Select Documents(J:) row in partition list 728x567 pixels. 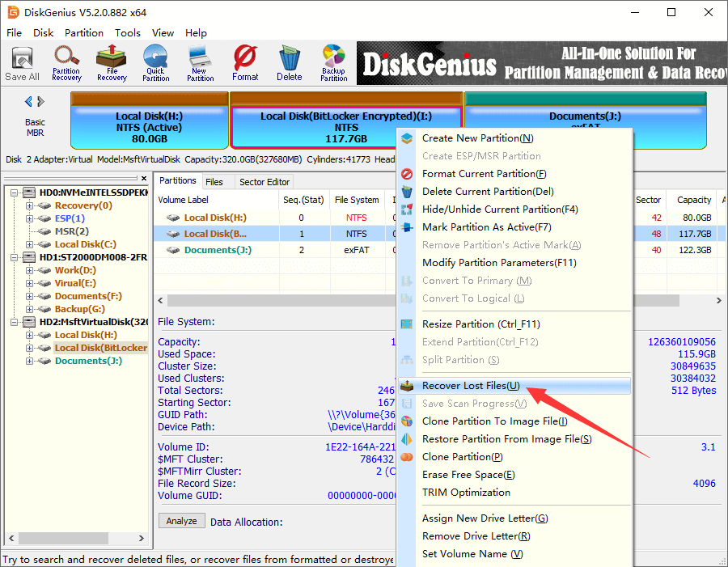tap(217, 250)
